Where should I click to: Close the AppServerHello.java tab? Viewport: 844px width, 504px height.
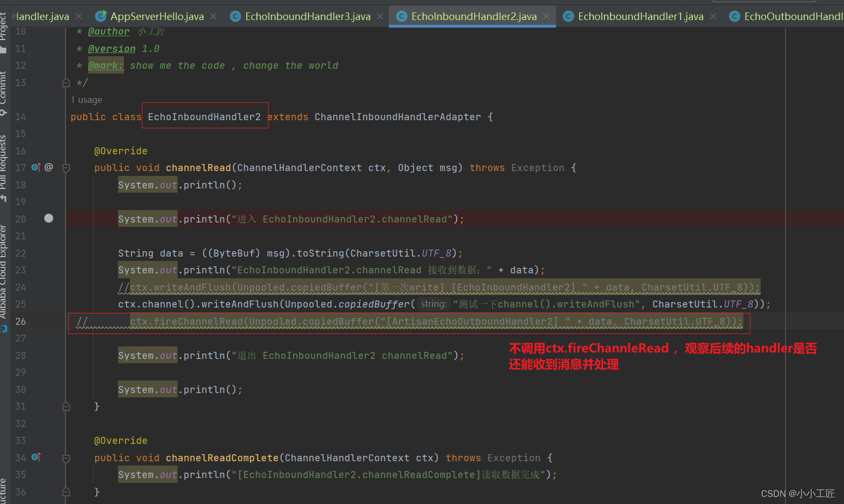(x=213, y=16)
